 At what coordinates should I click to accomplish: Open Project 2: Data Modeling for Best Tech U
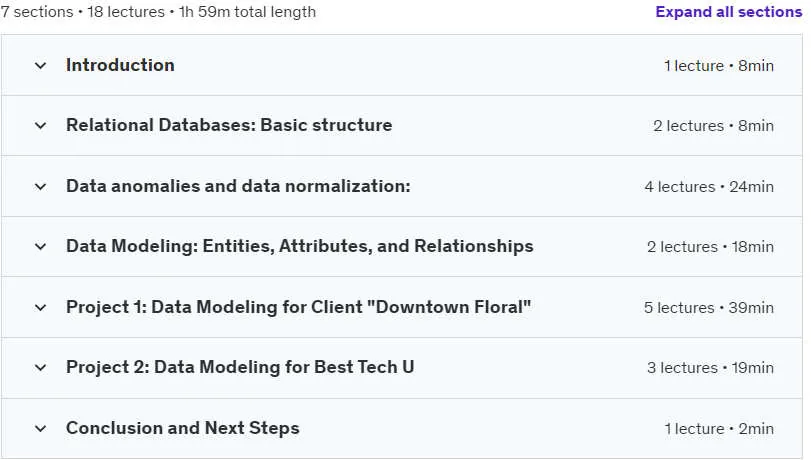240,367
